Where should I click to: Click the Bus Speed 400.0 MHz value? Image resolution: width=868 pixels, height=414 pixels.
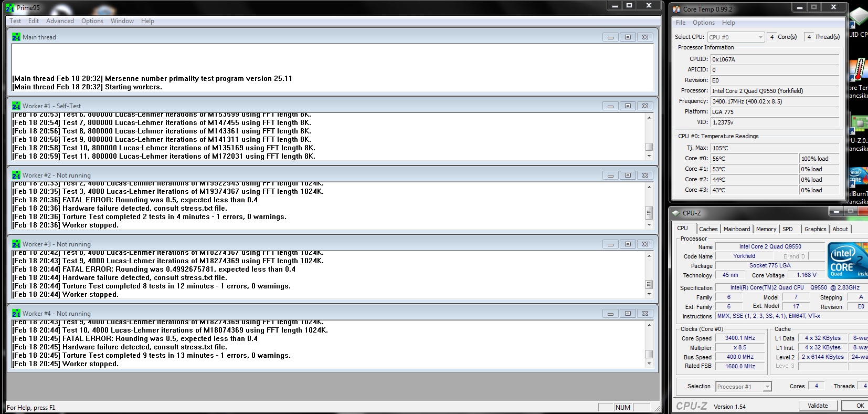(740, 357)
